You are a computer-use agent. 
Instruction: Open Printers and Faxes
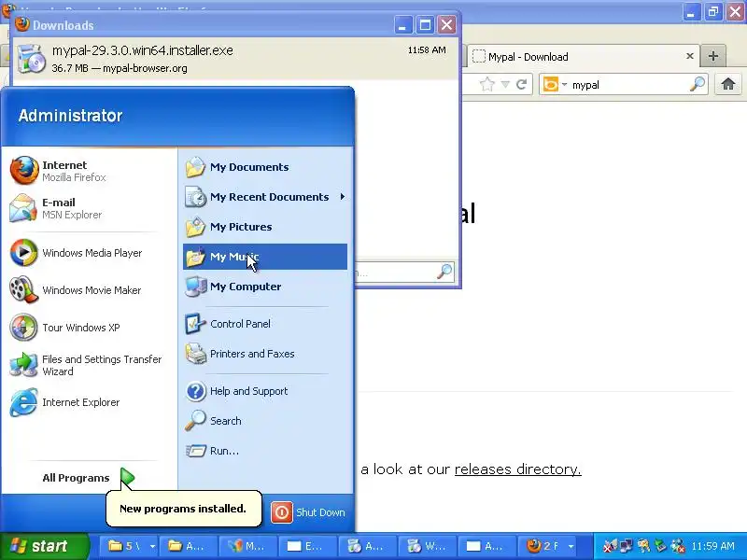point(265,354)
